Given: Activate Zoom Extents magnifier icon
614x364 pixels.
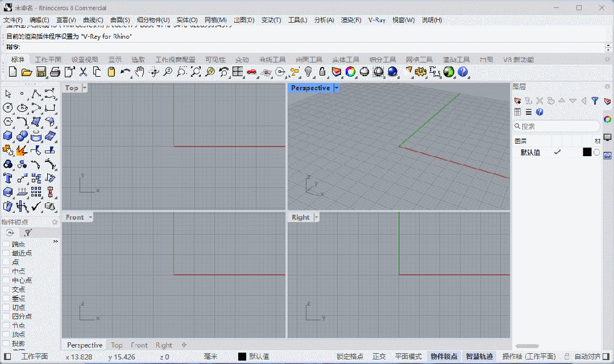Looking at the screenshot, I should tap(196, 72).
